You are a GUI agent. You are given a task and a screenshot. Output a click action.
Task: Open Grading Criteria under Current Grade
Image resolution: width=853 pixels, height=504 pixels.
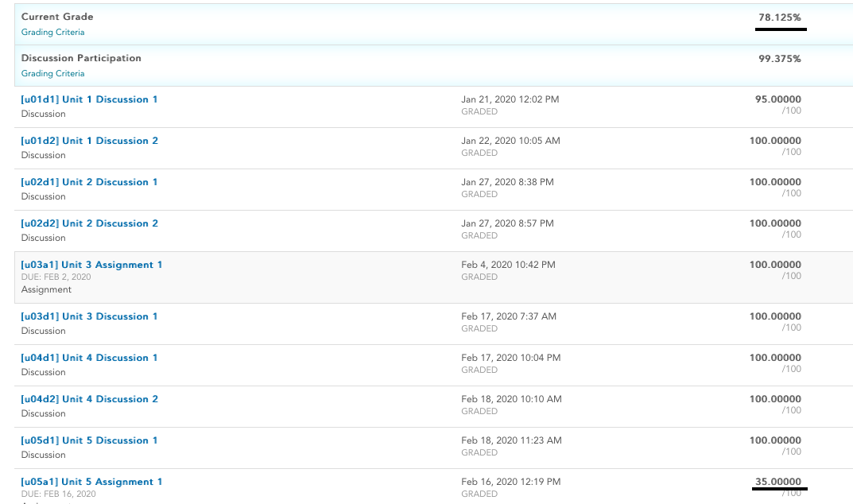pos(52,32)
